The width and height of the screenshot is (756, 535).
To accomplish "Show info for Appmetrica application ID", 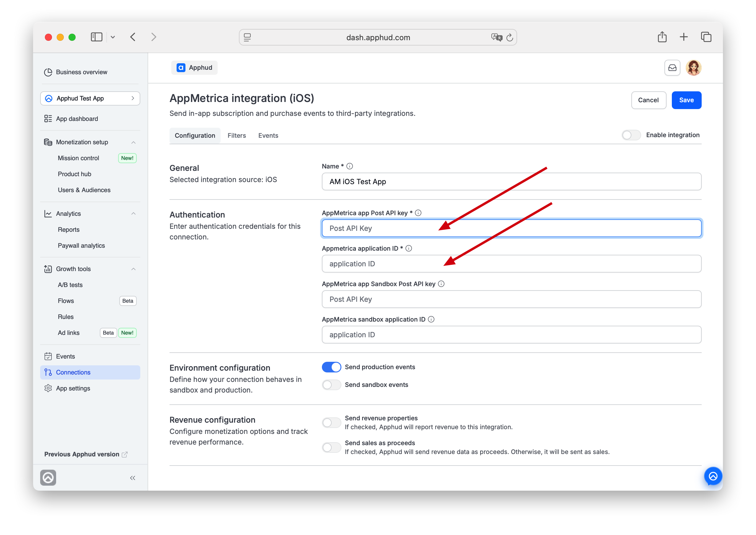I will pyautogui.click(x=409, y=249).
